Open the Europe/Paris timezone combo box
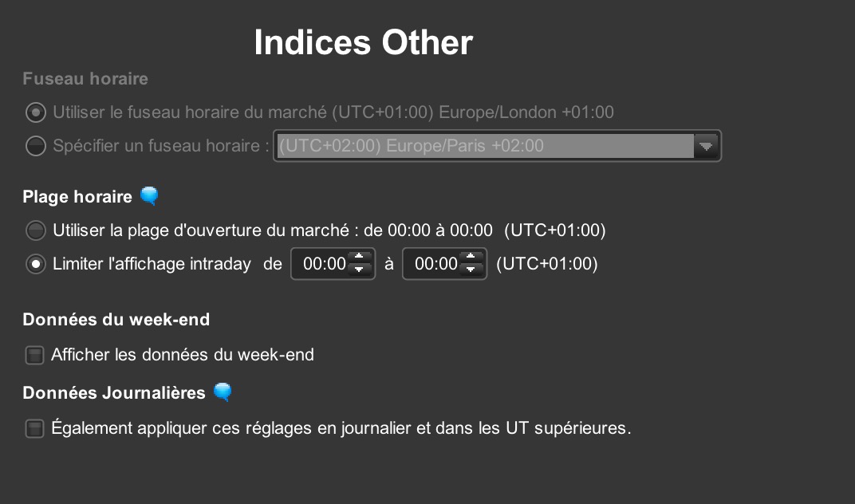The height and width of the screenshot is (504, 855). [483, 146]
